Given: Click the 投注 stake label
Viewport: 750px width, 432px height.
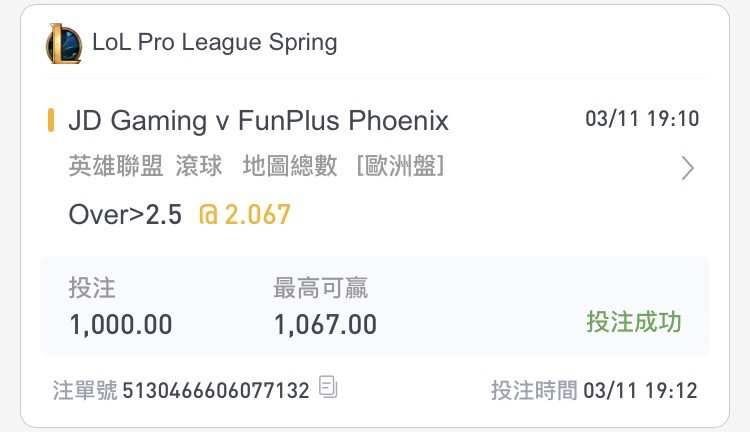Looking at the screenshot, I should click(92, 288).
